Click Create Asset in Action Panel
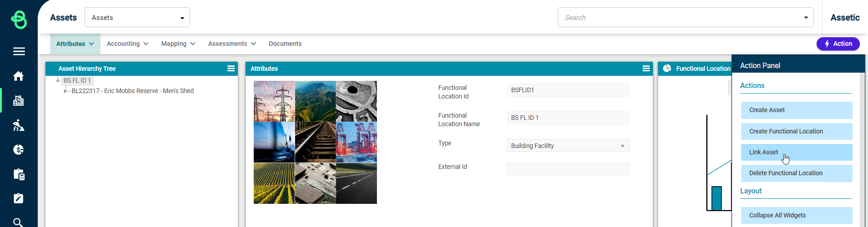Image resolution: width=868 pixels, height=227 pixels. point(797,110)
